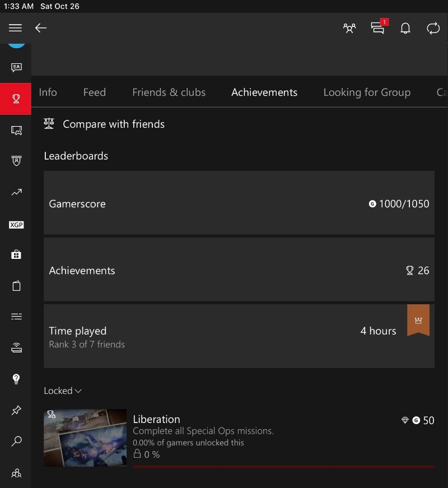This screenshot has height=488, width=448.
Task: Switch to the Info tab
Action: [x=48, y=92]
